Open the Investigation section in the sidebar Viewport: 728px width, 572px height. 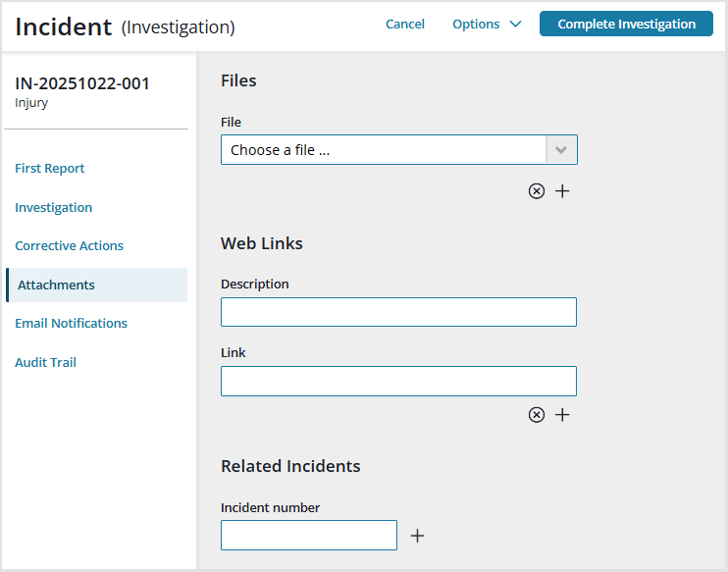[54, 208]
